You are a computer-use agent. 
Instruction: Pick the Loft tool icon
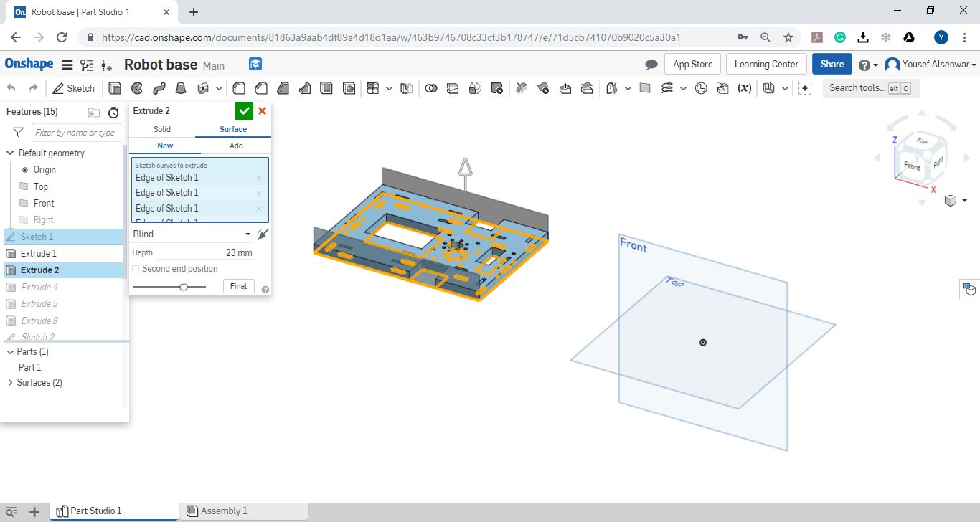[182, 88]
